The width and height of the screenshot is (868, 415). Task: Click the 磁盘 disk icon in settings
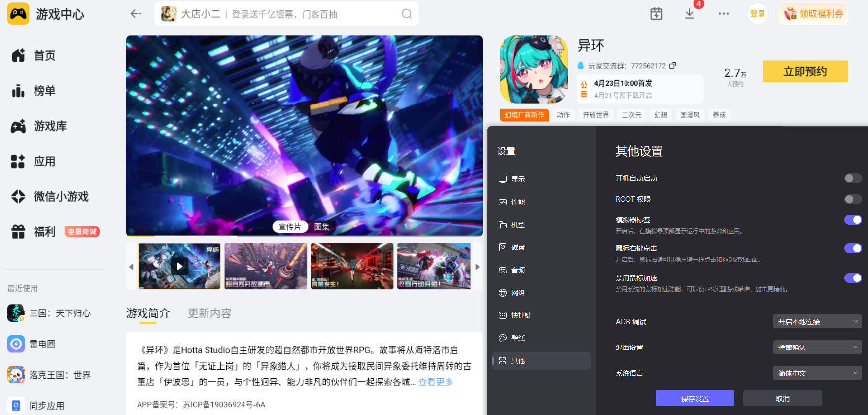pos(503,247)
